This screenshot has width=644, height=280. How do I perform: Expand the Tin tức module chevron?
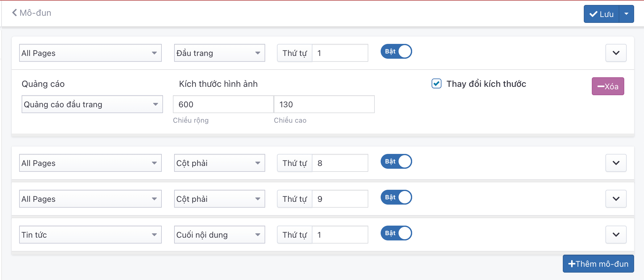tap(616, 235)
